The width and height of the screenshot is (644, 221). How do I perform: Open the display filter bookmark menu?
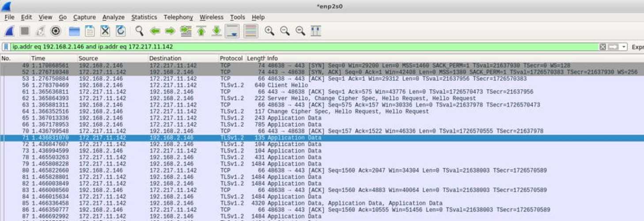pos(6,47)
